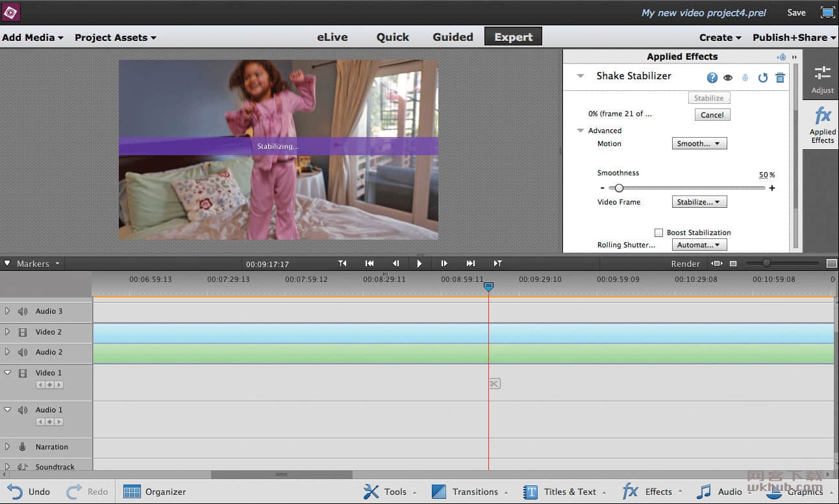This screenshot has height=504, width=839.
Task: Collapse the Advanced settings section
Action: 581,131
